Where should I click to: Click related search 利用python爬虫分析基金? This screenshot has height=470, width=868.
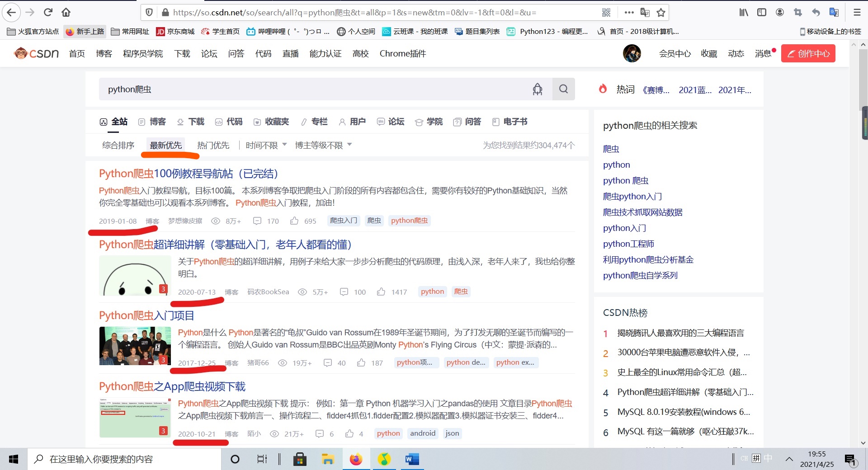point(648,259)
